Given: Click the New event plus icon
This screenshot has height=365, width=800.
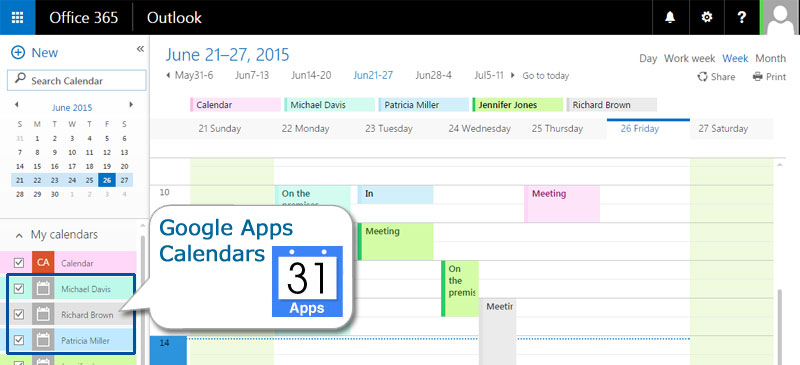Looking at the screenshot, I should click(18, 53).
